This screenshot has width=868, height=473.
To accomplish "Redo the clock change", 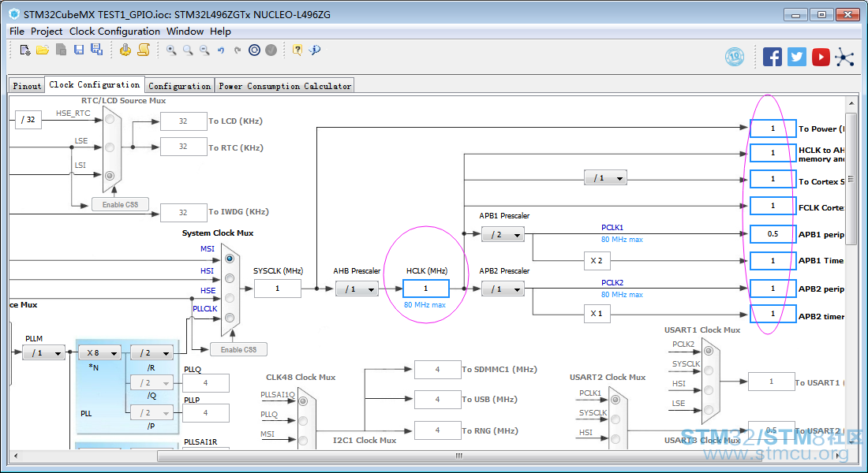I will point(238,50).
